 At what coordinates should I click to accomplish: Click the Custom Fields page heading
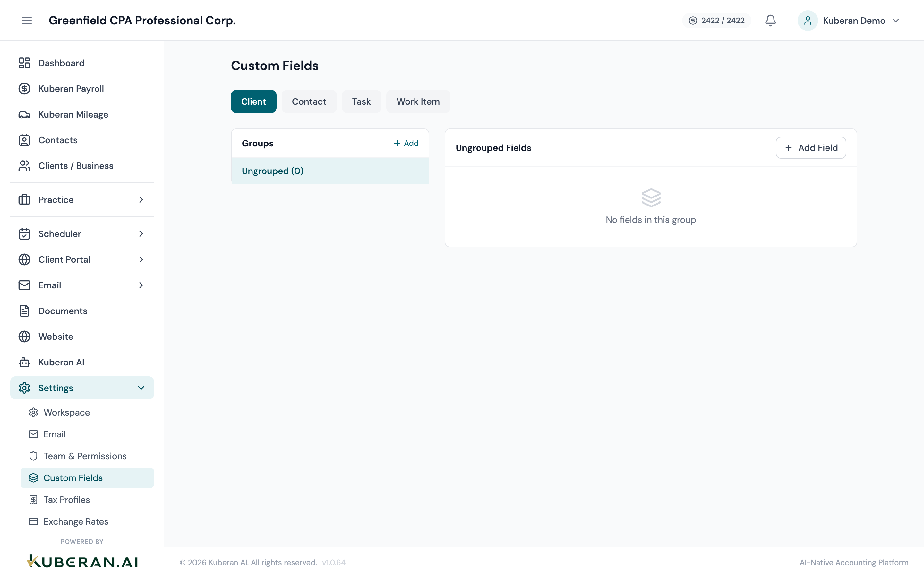275,66
